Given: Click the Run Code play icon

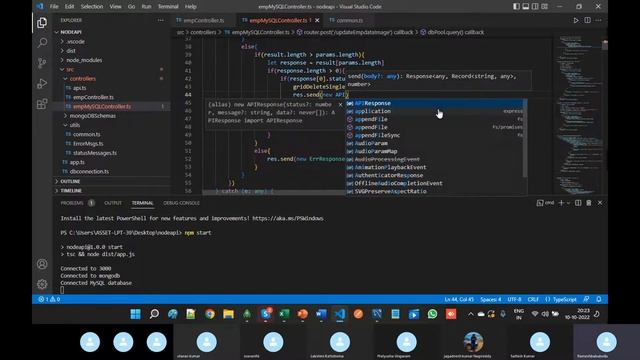Looking at the screenshot, I should (576, 20).
